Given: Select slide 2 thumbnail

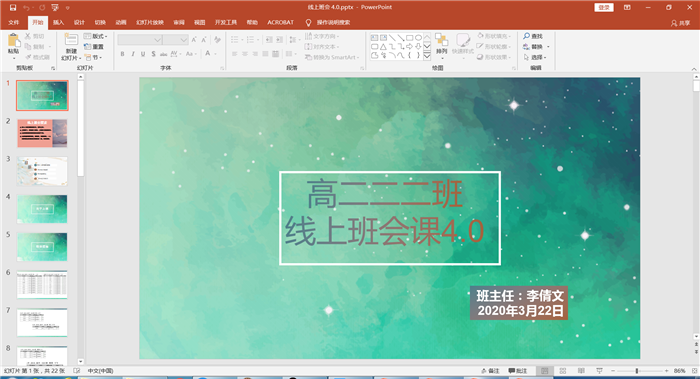Looking at the screenshot, I should [x=42, y=133].
